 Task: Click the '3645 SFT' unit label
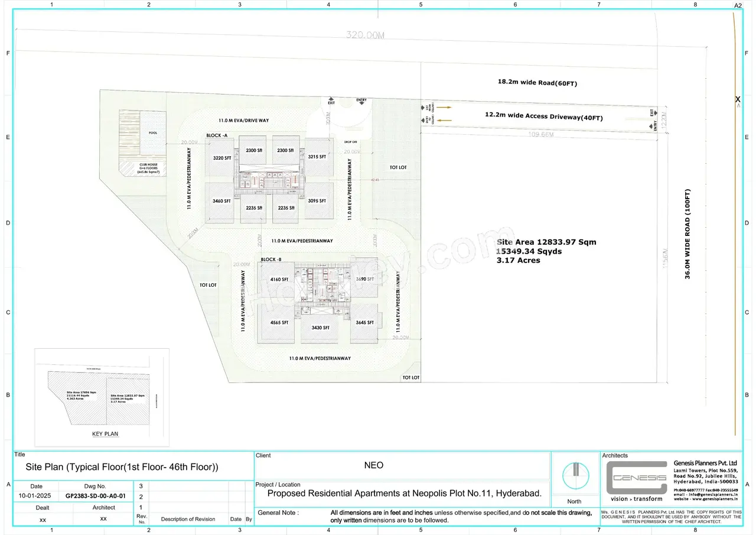coord(364,323)
